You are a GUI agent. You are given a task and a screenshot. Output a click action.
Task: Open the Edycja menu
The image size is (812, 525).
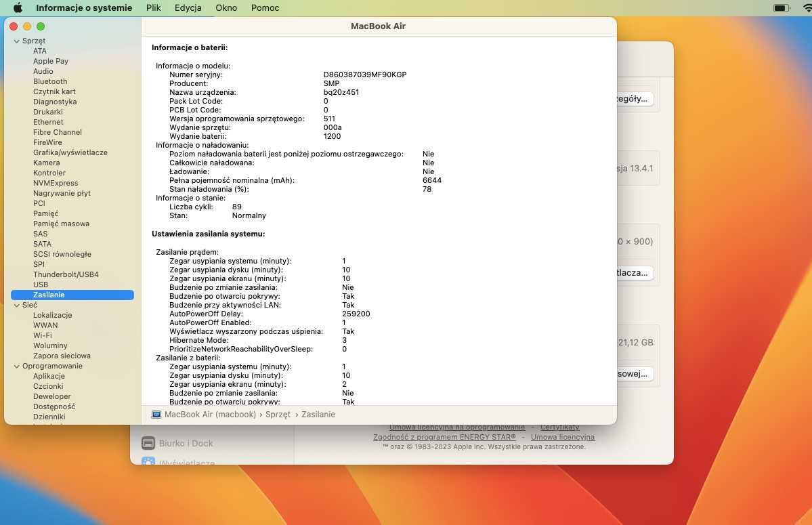[188, 7]
